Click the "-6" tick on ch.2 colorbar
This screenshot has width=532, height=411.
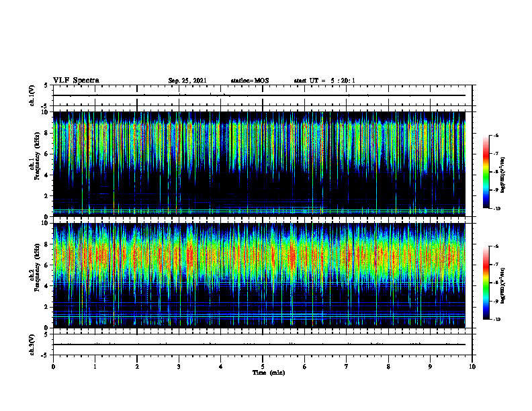(x=496, y=246)
